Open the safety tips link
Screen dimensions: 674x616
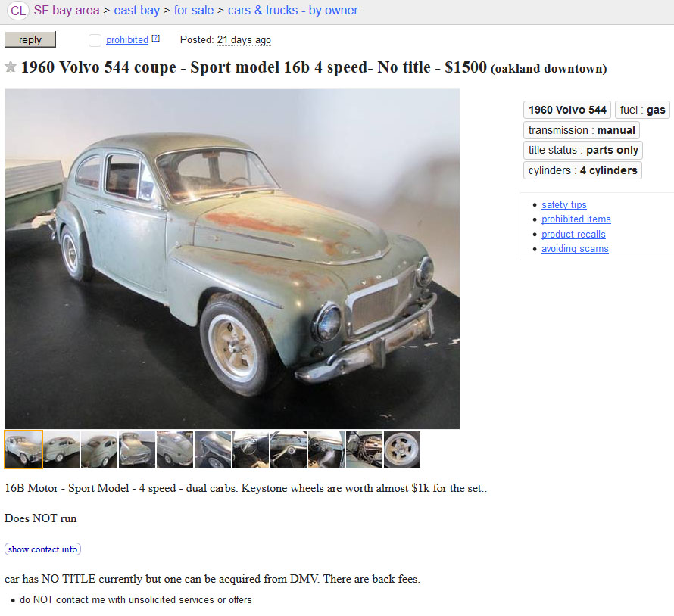(564, 205)
